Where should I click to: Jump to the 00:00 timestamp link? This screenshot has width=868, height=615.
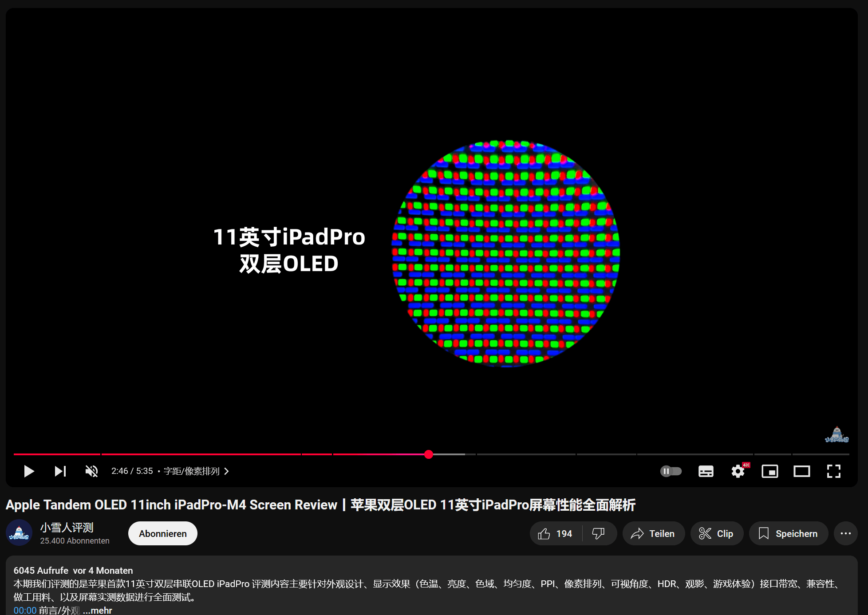[25, 610]
